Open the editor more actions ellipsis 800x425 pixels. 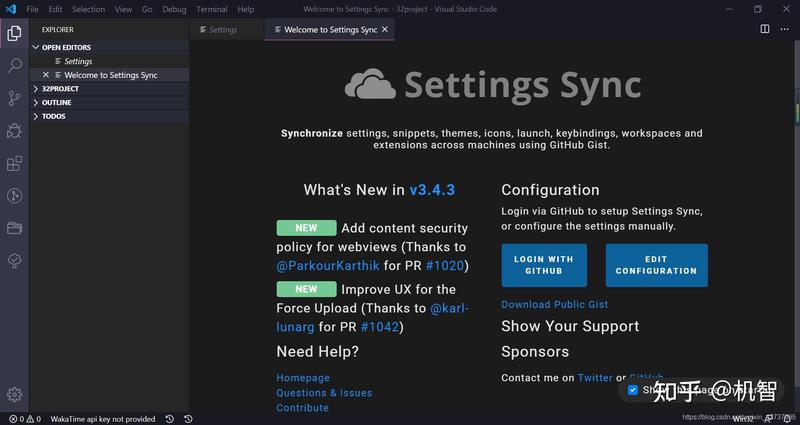click(784, 29)
